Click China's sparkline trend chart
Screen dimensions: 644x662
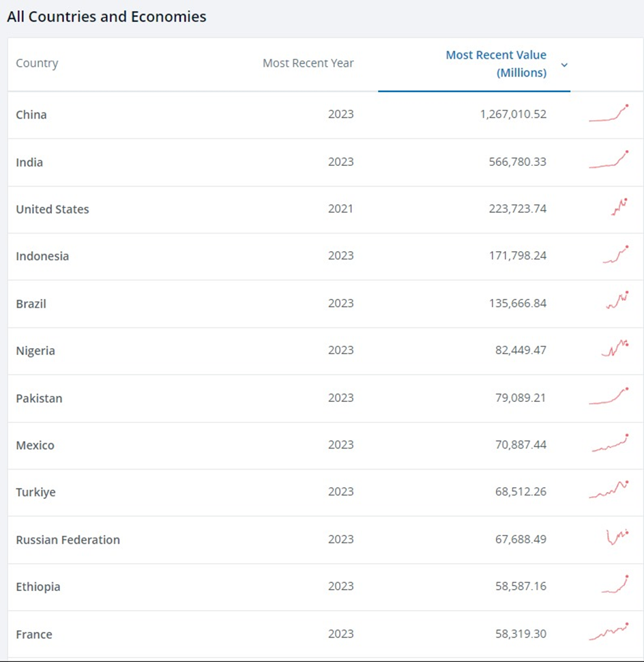pos(609,114)
